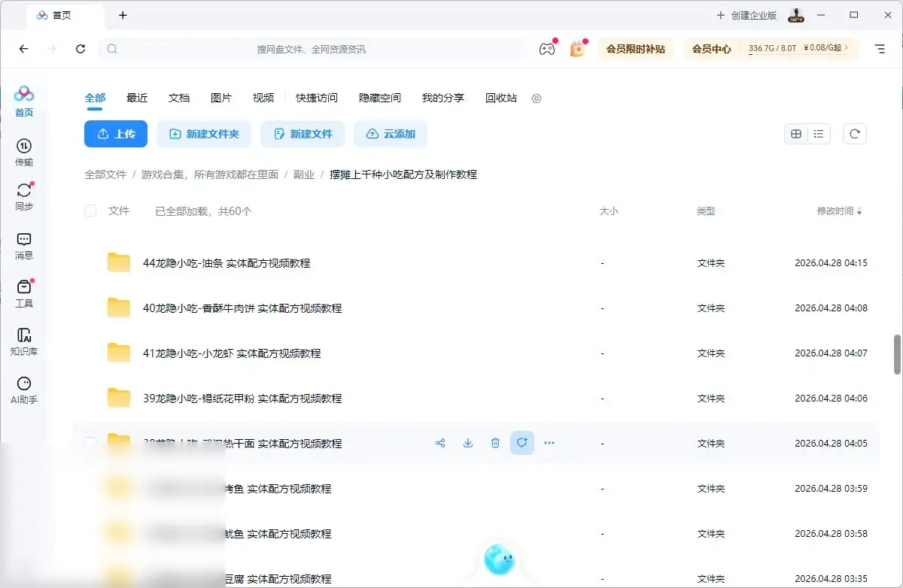Delete the hovered folder using trash icon
The width and height of the screenshot is (903, 588).
coord(494,443)
